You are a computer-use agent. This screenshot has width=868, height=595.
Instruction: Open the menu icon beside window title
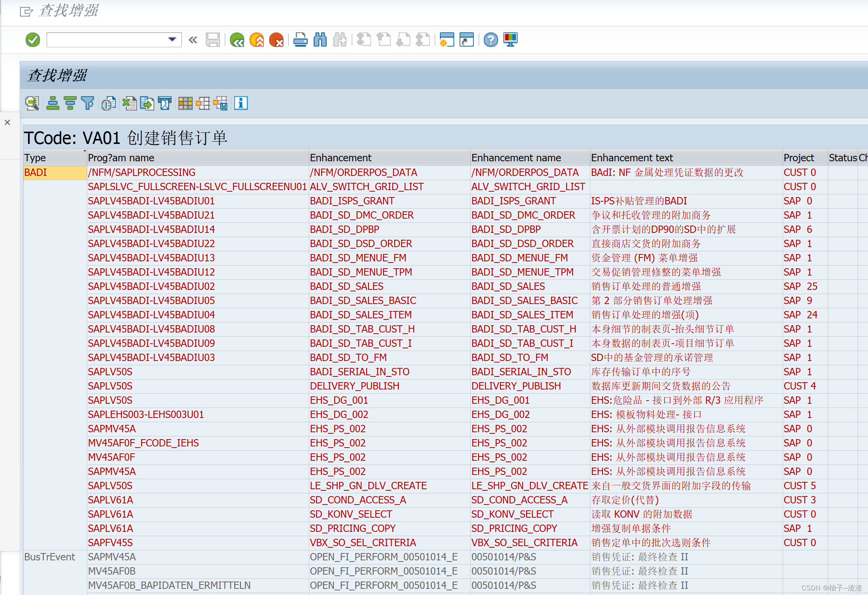click(x=26, y=12)
